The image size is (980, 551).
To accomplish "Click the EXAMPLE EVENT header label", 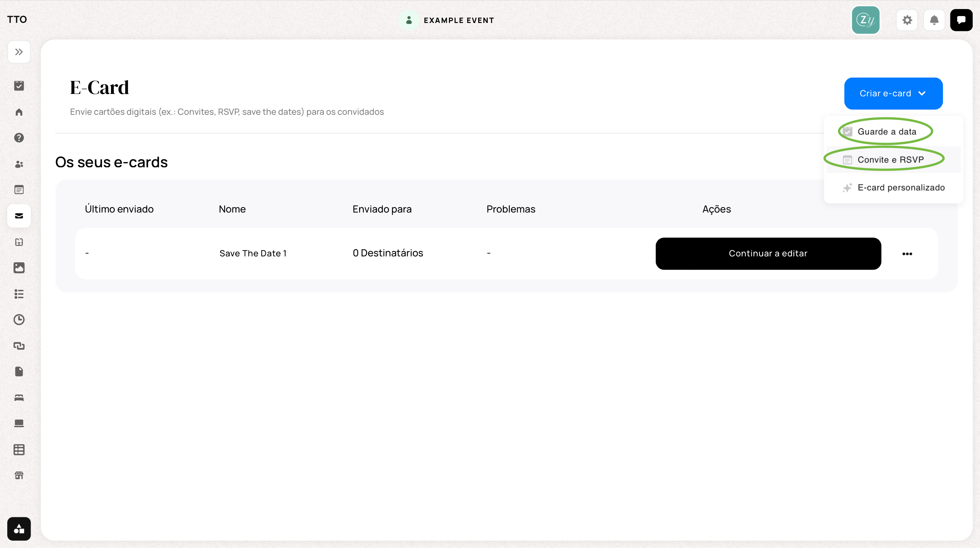I will (459, 21).
